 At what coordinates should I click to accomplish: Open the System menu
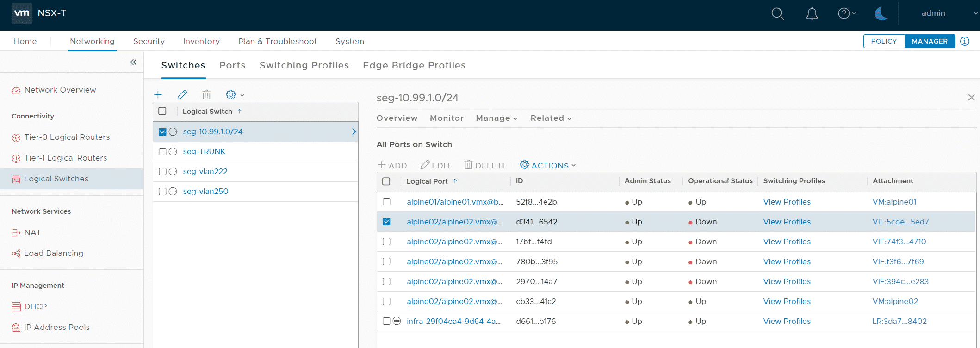(x=350, y=42)
